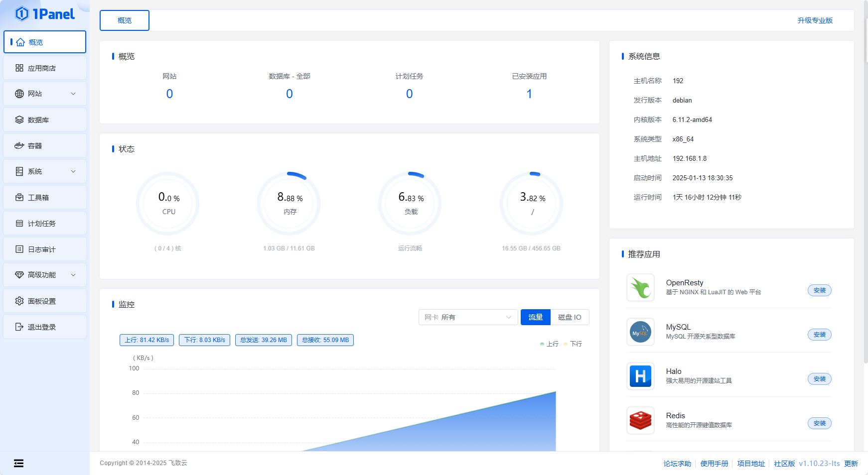Select the Overview (概览) tab at top
This screenshot has height=475, width=868.
click(125, 20)
